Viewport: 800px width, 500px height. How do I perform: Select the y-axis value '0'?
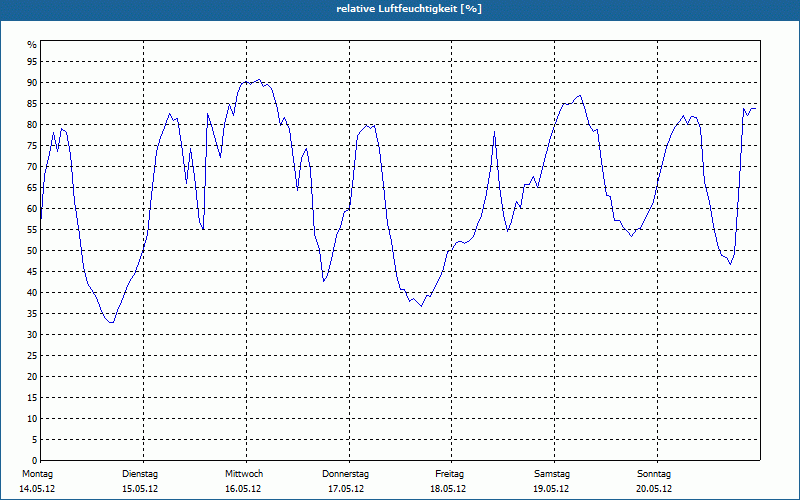point(35,461)
